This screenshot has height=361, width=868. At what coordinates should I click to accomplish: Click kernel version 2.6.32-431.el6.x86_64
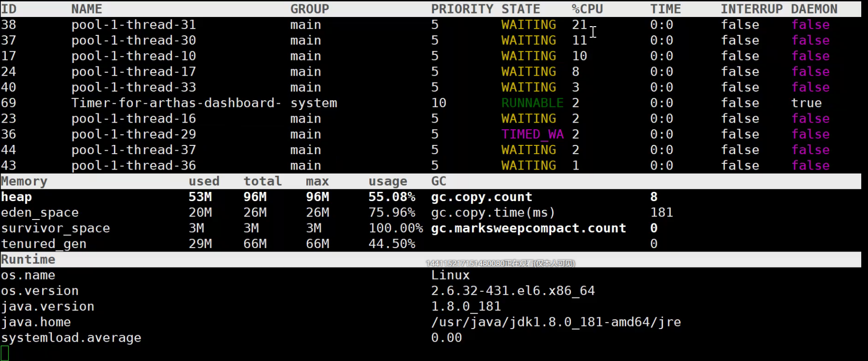tap(513, 291)
